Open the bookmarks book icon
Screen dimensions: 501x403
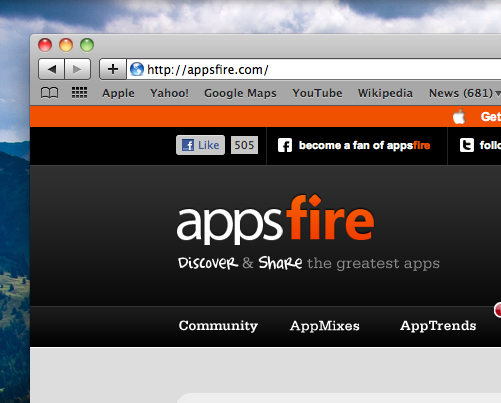coord(49,93)
